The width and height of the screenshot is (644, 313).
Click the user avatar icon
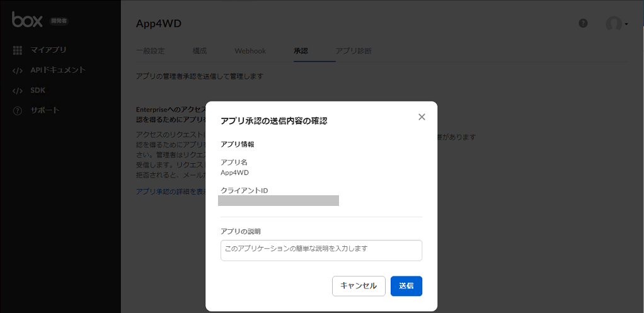point(614,24)
